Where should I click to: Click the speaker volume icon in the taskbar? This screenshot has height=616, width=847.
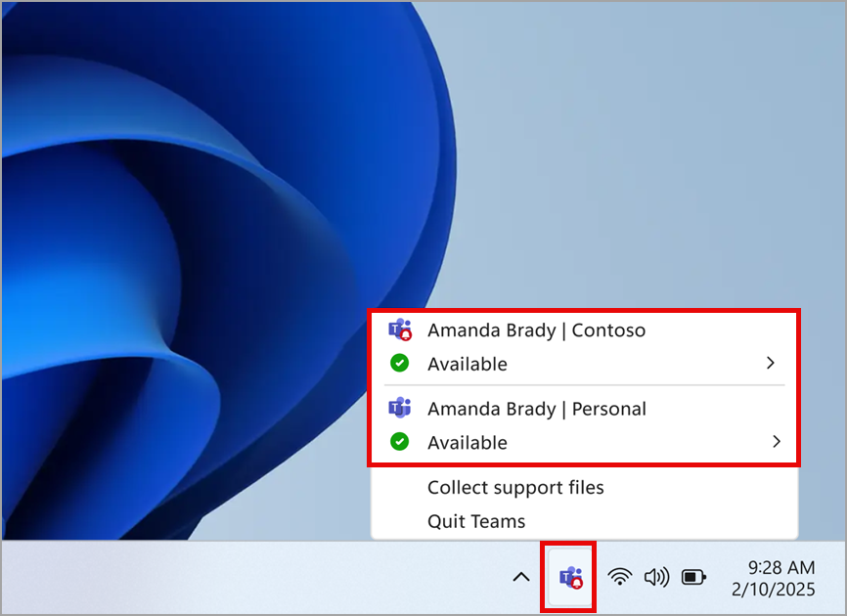tap(657, 577)
